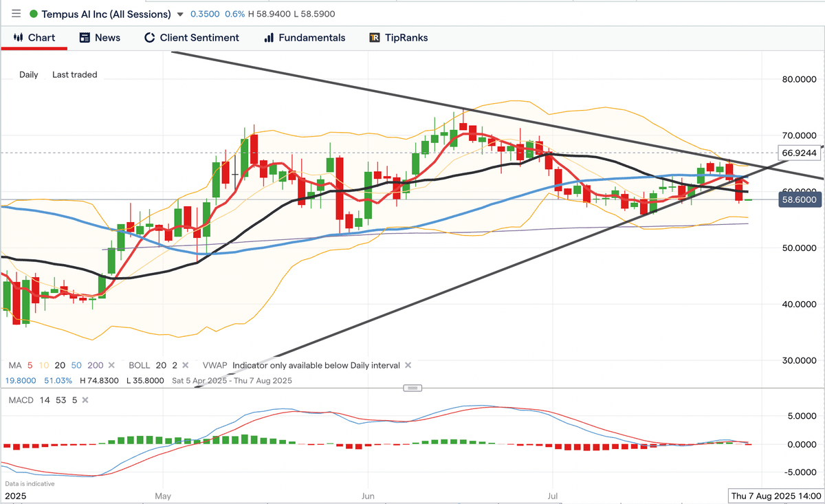
Task: Click the Jul label on the time axis
Action: [x=552, y=496]
